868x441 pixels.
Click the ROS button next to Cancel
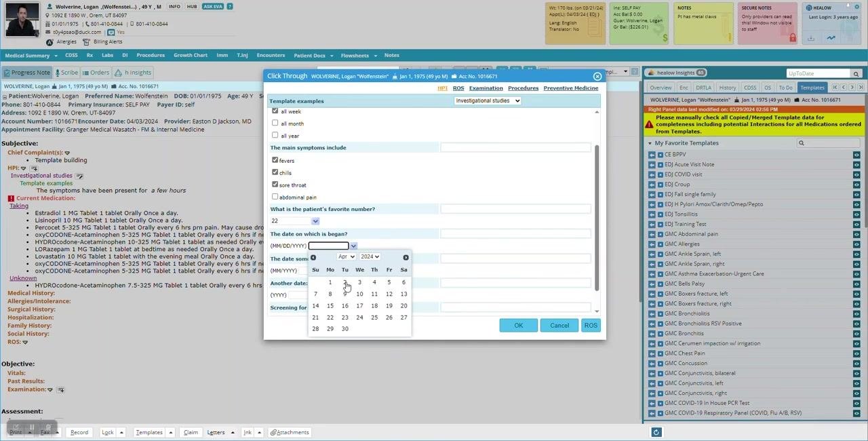point(591,326)
